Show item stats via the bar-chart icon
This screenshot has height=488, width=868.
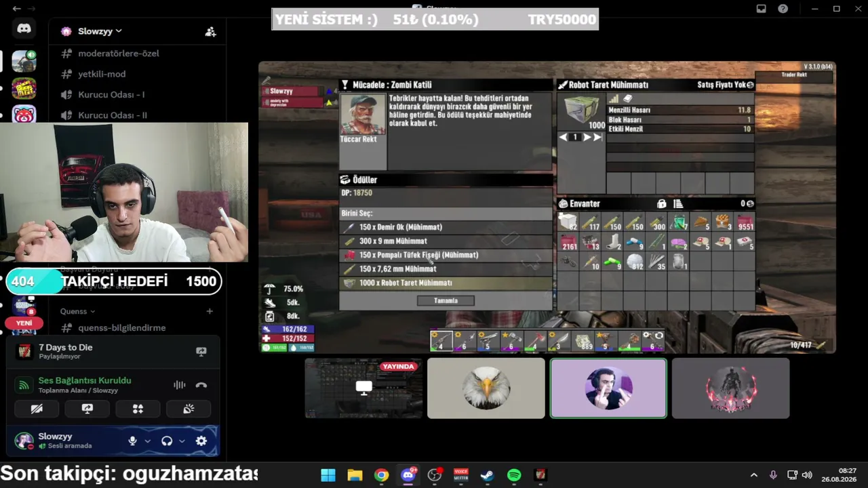pyautogui.click(x=614, y=99)
